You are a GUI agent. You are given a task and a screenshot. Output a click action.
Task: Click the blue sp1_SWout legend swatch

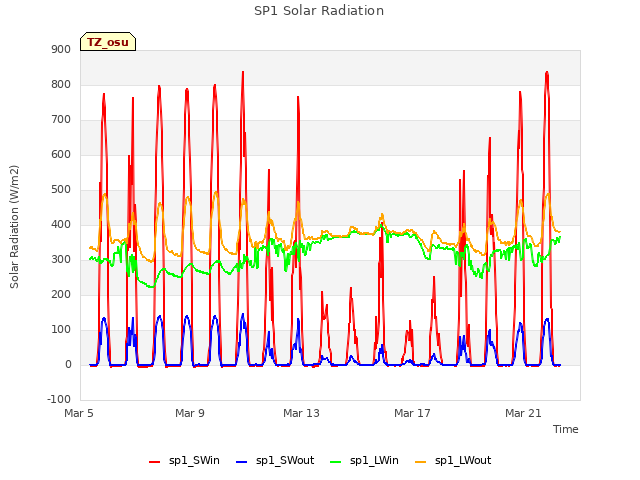pos(242,462)
